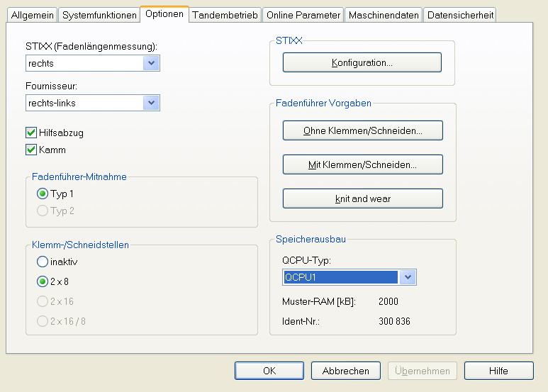Select the inaktiv radio option
The width and height of the screenshot is (548, 392).
pyautogui.click(x=43, y=262)
